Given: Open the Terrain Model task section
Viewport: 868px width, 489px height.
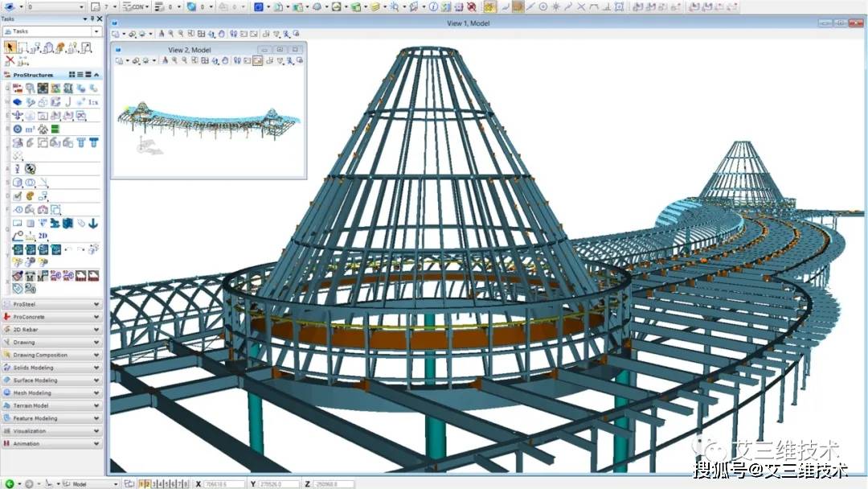Looking at the screenshot, I should pyautogui.click(x=53, y=405).
